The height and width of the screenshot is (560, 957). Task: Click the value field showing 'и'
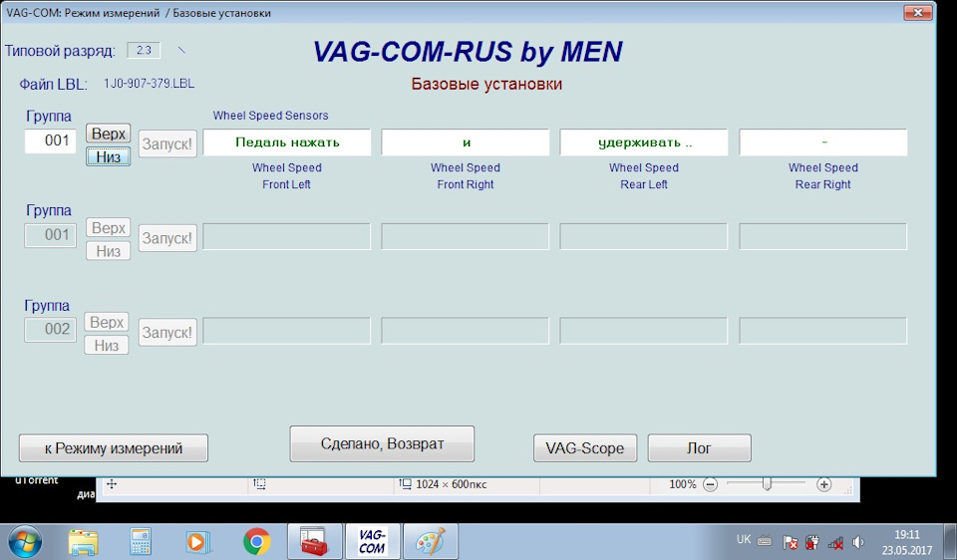click(x=466, y=142)
